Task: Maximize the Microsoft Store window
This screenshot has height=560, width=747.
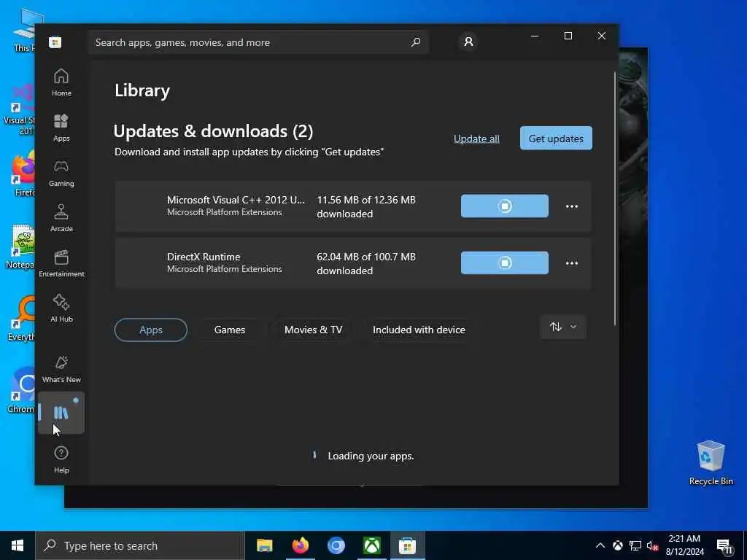Action: [x=568, y=36]
